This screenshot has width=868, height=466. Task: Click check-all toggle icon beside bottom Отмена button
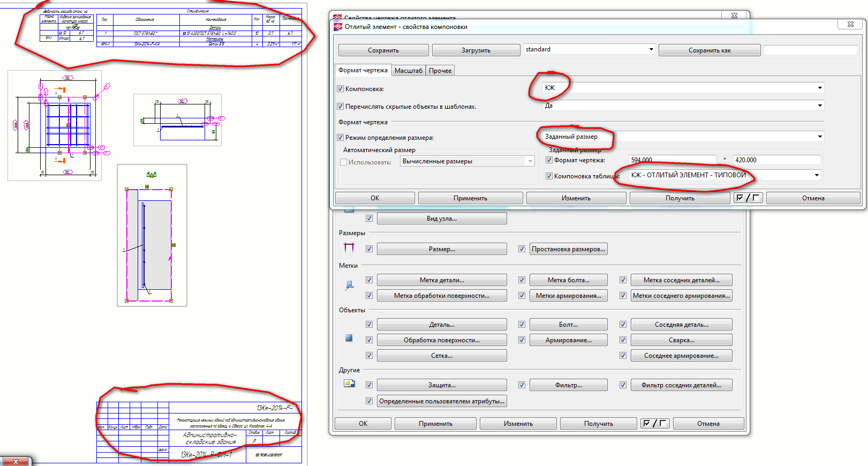pyautogui.click(x=654, y=424)
